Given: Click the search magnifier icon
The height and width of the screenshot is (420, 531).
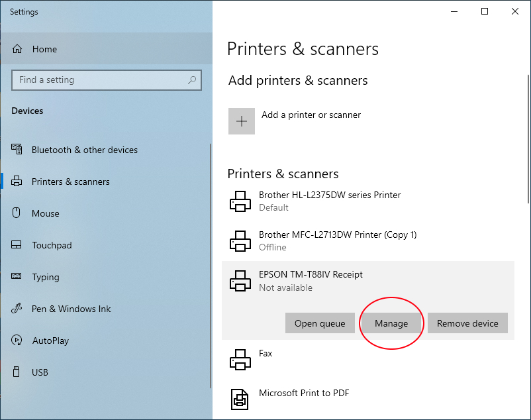Looking at the screenshot, I should click(192, 80).
